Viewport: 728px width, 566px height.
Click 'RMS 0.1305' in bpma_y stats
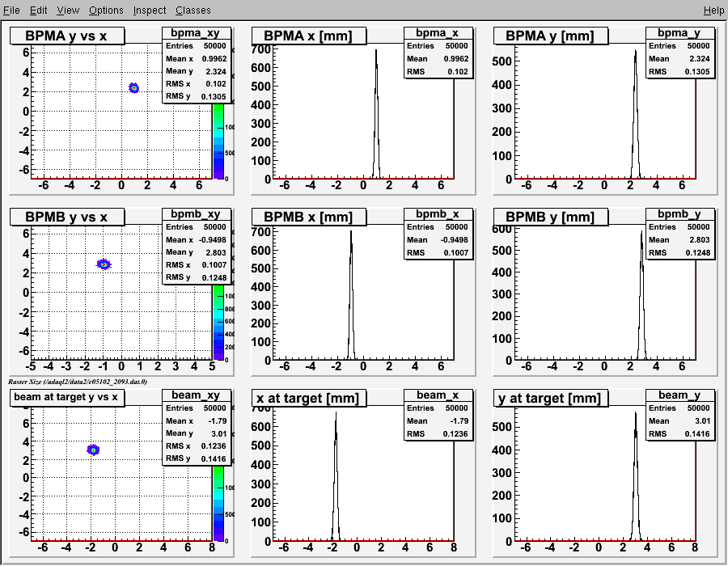[x=680, y=72]
